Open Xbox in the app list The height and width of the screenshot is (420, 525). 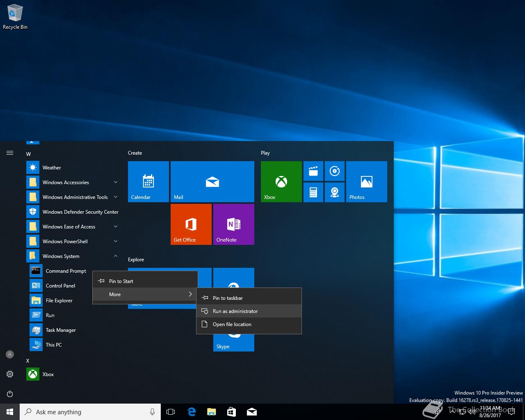(73, 374)
